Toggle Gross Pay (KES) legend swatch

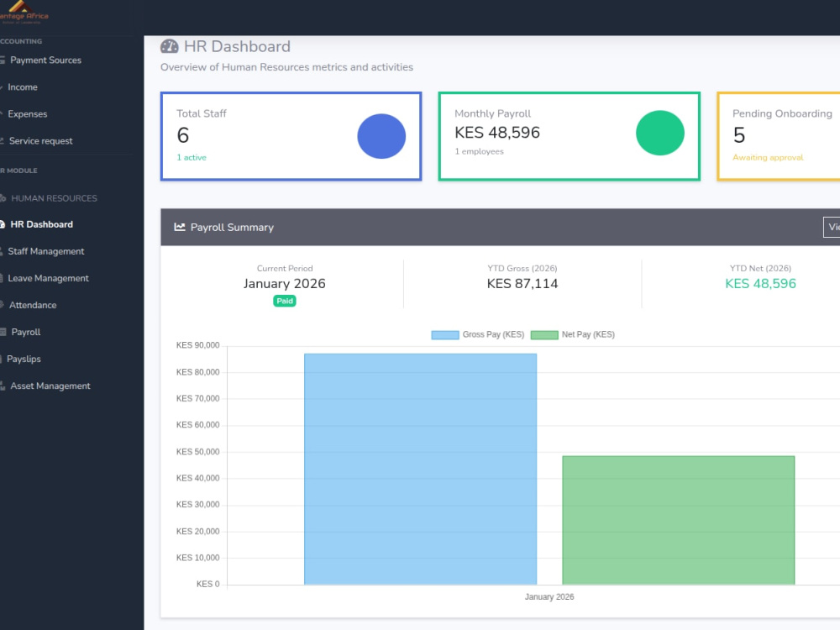click(445, 335)
